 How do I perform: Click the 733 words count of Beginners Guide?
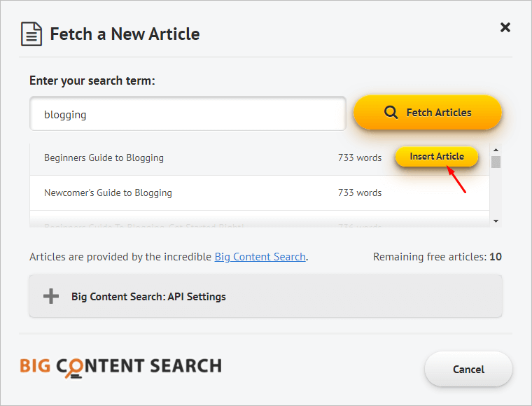pos(360,157)
